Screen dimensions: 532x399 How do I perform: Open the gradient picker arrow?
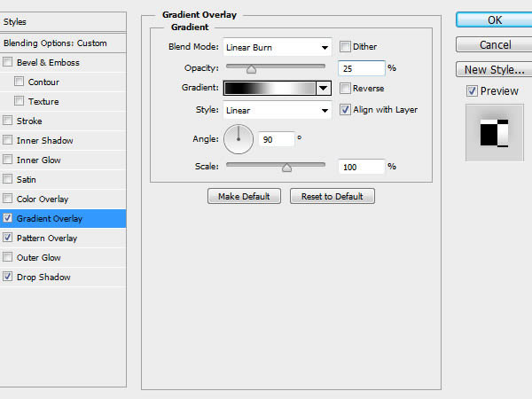[324, 88]
